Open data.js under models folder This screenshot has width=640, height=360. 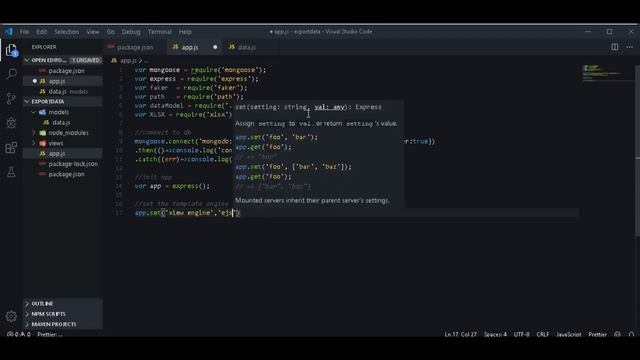point(62,122)
